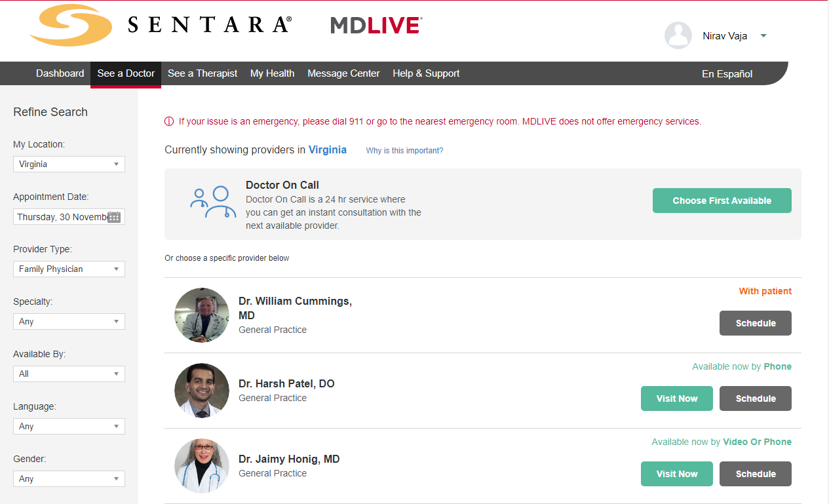Open the My Health tab

(x=272, y=73)
